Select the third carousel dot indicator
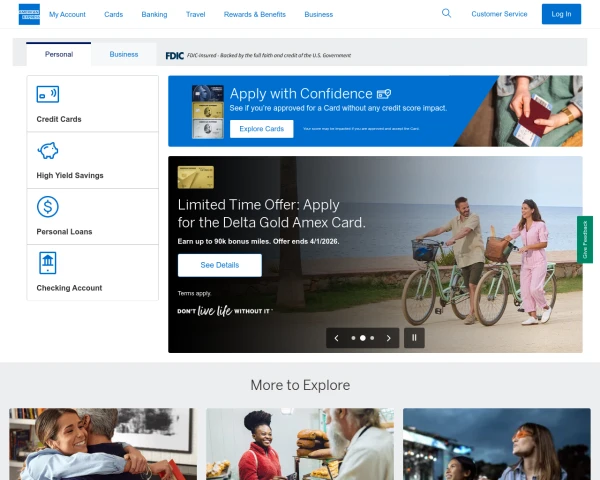600x480 pixels. point(372,338)
